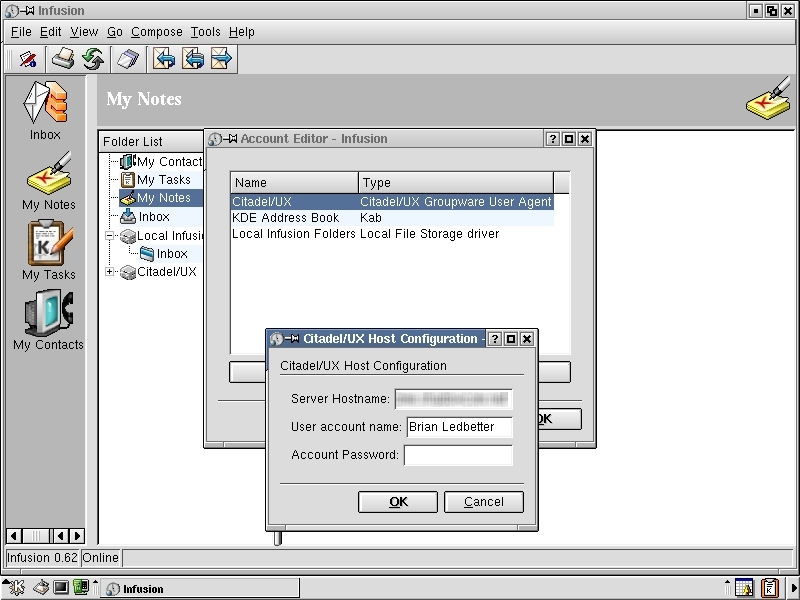The image size is (800, 600).
Task: Click Cancel in the Host Configuration dialog
Action: (484, 502)
